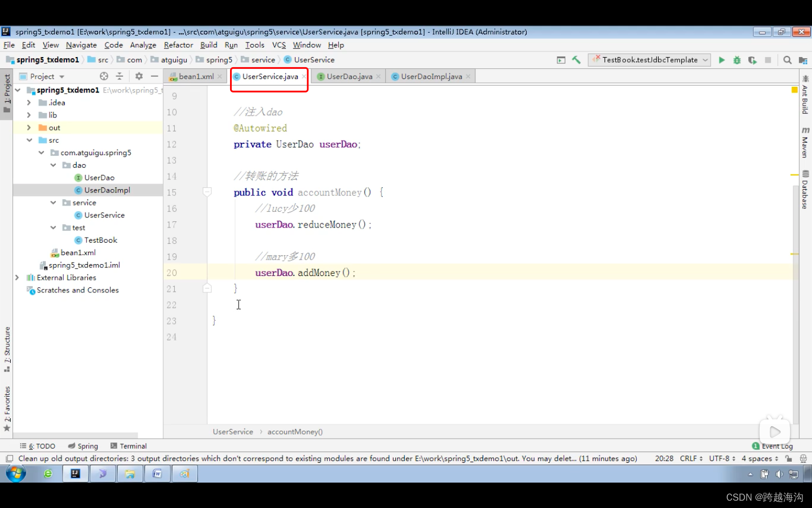Toggle the Project tool window stripe button

point(7,93)
